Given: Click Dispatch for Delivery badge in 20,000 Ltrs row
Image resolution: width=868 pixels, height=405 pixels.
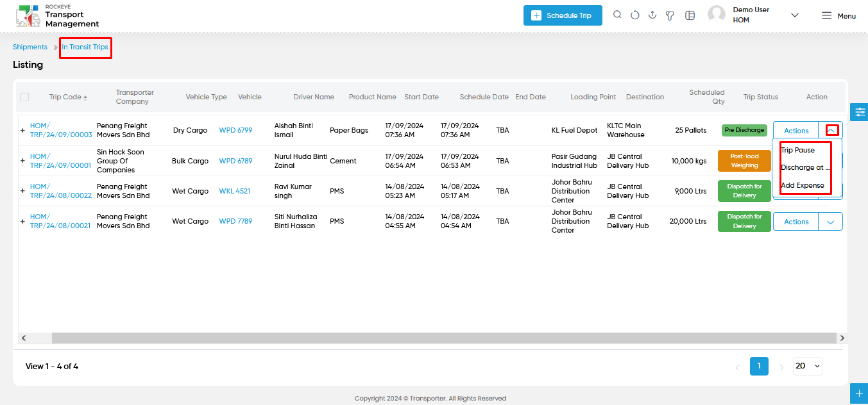Looking at the screenshot, I should pyautogui.click(x=744, y=221).
